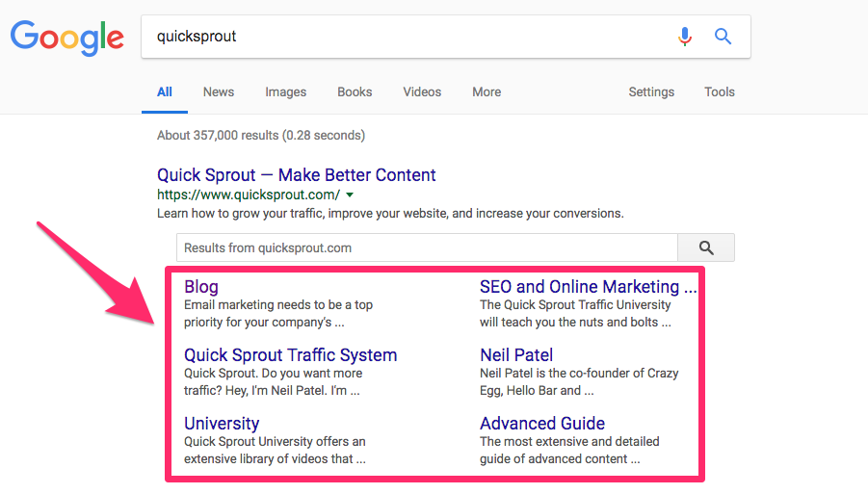Click the quicksprout.com site search button

tap(706, 247)
